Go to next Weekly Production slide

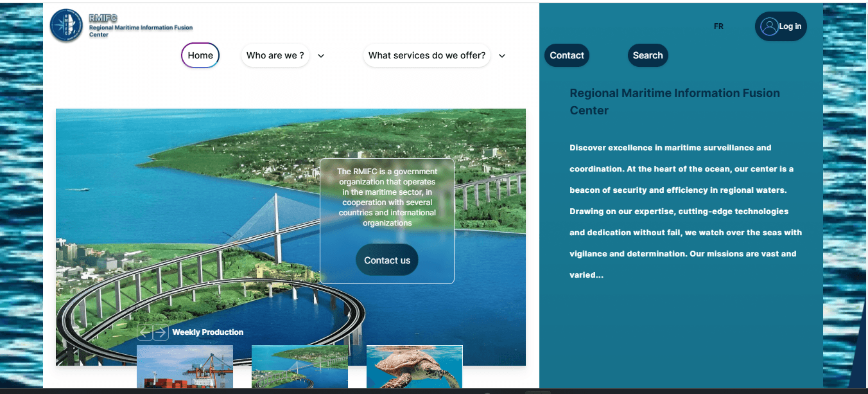coord(161,332)
